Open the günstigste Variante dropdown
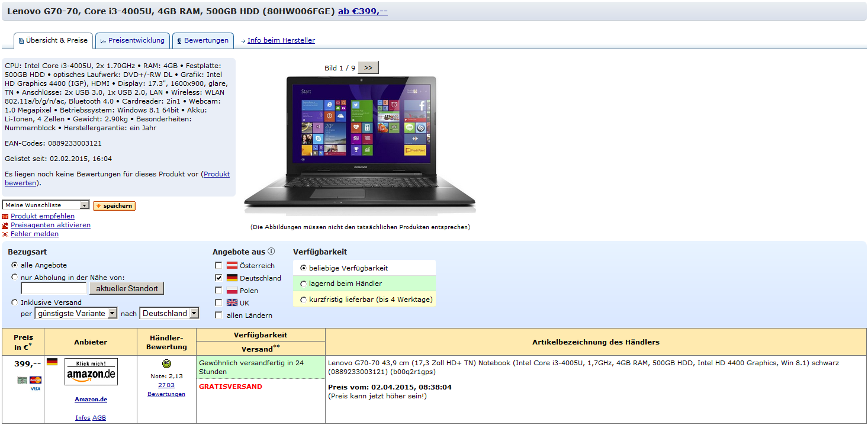Screen dimensions: 868x425 (76, 314)
